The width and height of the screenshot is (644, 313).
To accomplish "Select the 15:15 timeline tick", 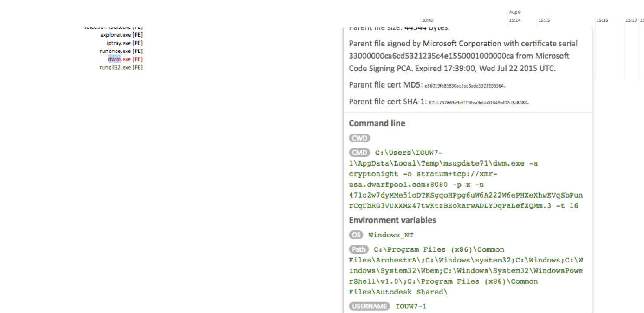I will 544,20.
